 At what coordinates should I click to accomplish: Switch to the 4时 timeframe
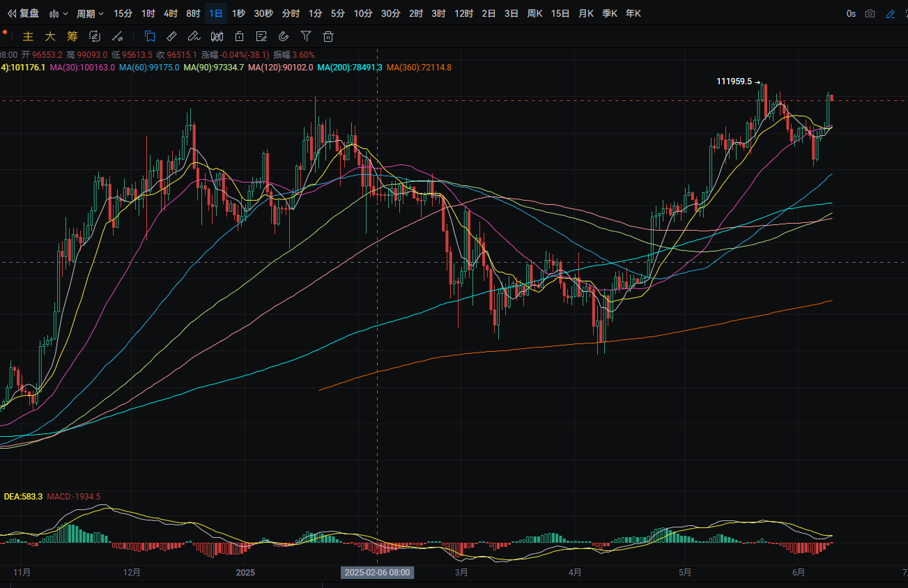coord(170,13)
